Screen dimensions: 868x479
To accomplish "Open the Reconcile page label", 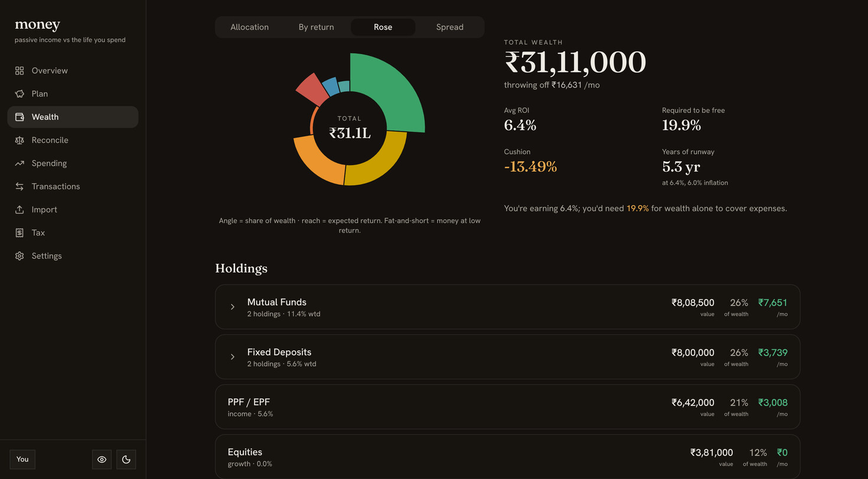I will [x=50, y=140].
